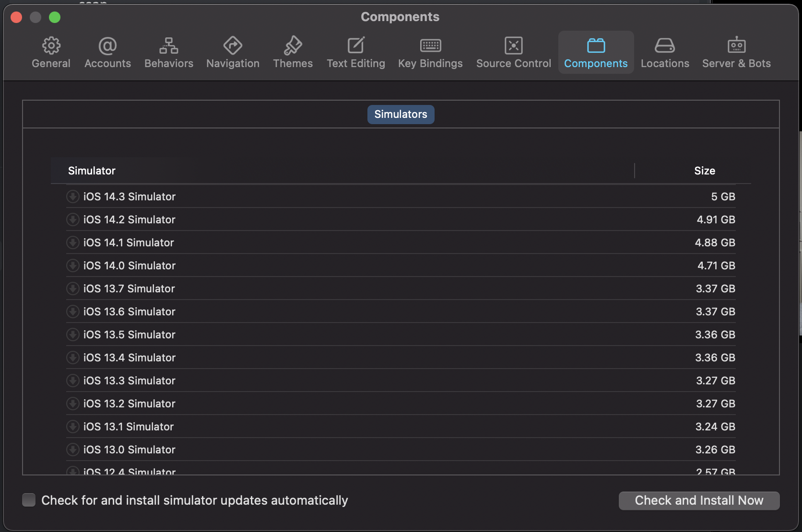This screenshot has height=532, width=802.
Task: Select the Themes preferences icon
Action: [x=293, y=52]
